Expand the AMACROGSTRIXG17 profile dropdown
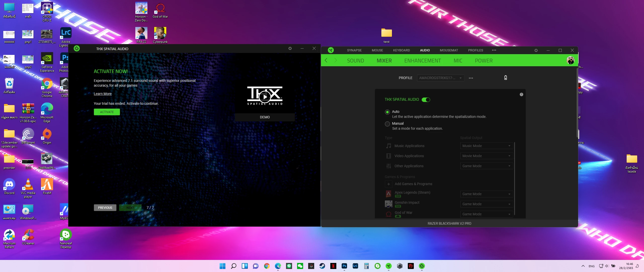The width and height of the screenshot is (644, 272). click(440, 78)
